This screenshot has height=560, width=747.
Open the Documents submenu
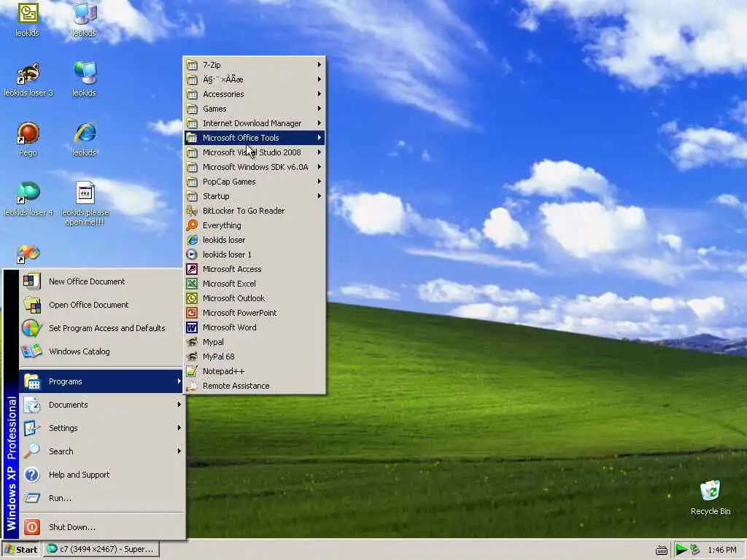coord(101,405)
